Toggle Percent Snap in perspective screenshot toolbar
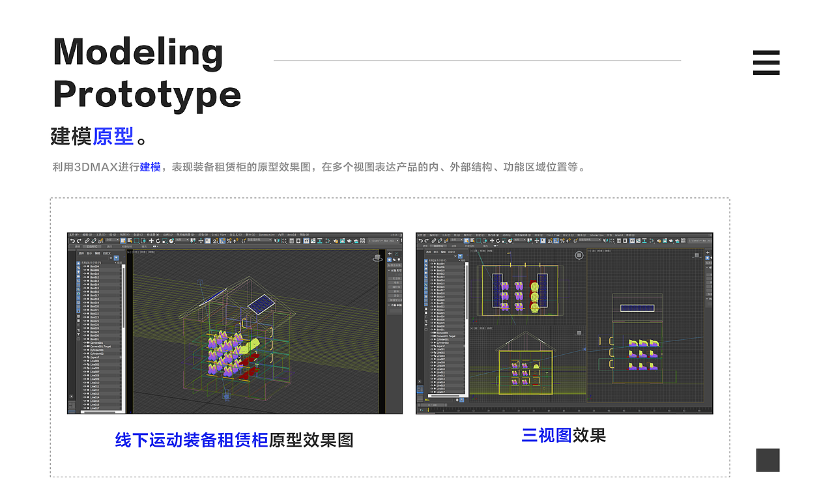 pyautogui.click(x=229, y=241)
